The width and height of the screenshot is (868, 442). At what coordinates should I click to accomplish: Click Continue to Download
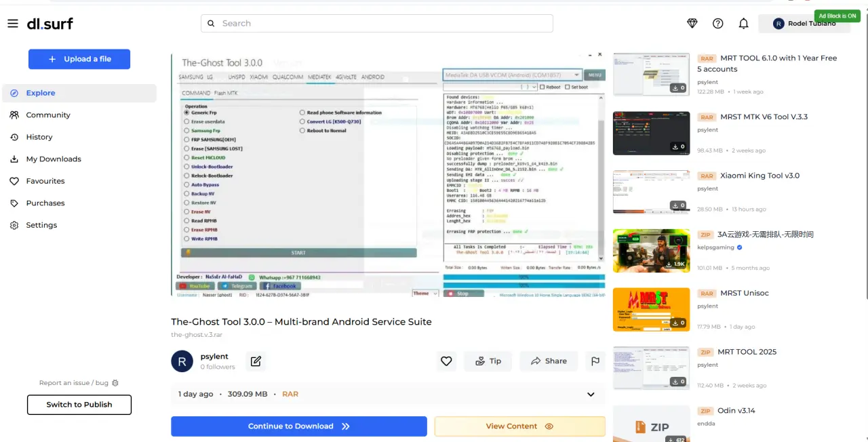coord(299,426)
